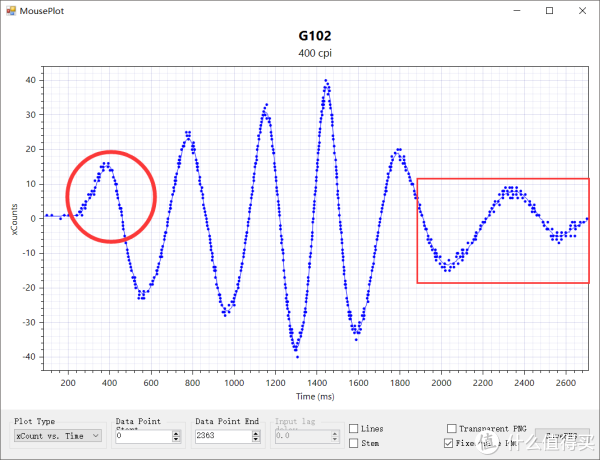Increase Data Point Start with up arrow
The width and height of the screenshot is (600, 460).
point(176,433)
